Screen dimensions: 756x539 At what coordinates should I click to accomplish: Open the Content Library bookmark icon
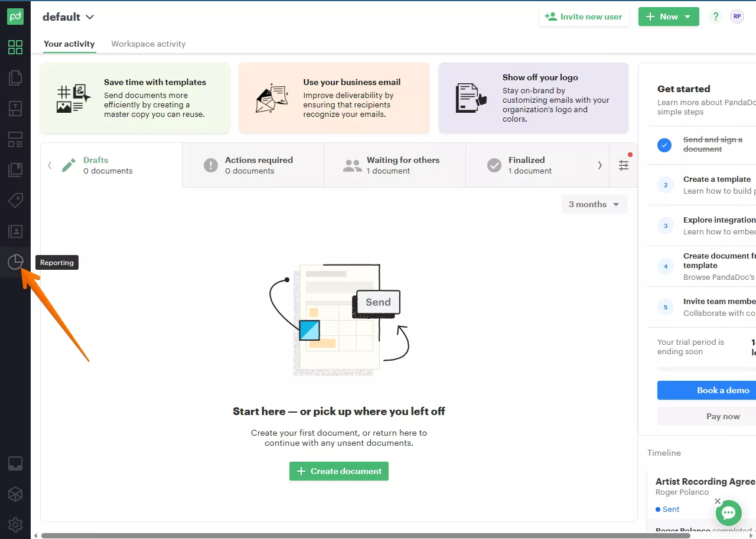pos(15,170)
